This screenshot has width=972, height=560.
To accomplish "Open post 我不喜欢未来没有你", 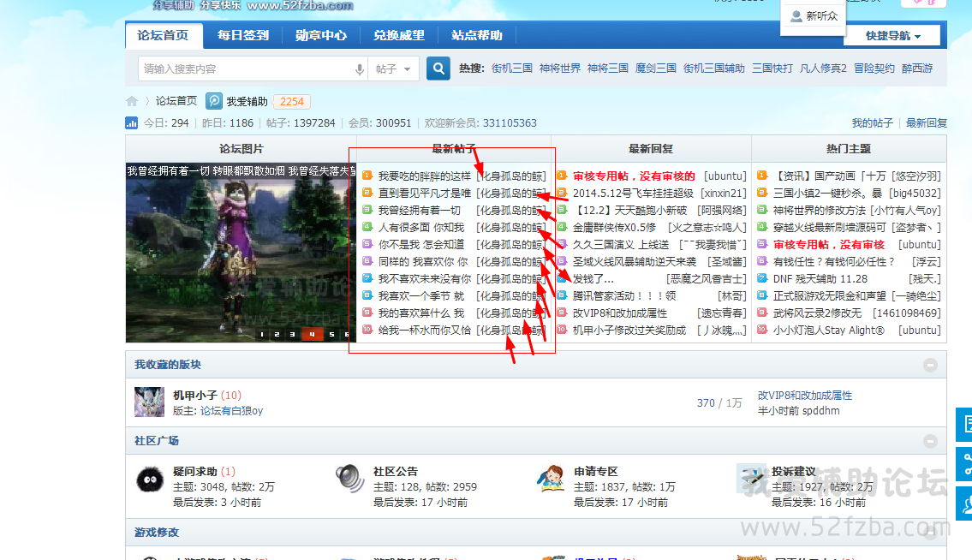I will click(425, 279).
